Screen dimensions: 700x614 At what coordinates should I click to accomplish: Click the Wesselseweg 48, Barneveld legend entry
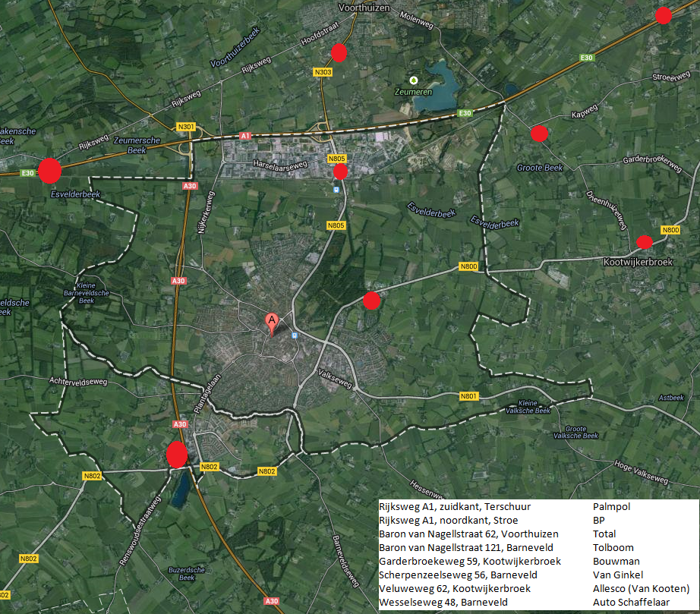click(x=433, y=603)
